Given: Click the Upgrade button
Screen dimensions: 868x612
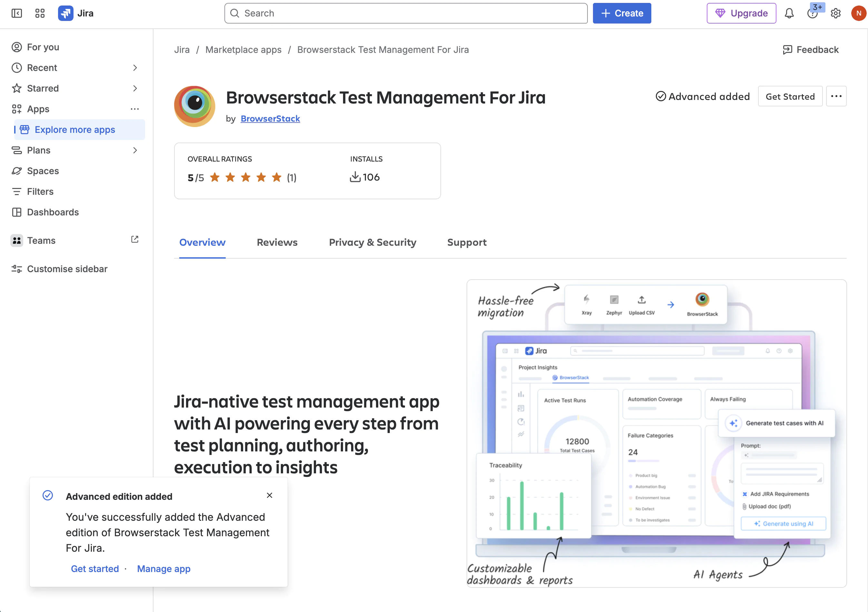Looking at the screenshot, I should [741, 13].
